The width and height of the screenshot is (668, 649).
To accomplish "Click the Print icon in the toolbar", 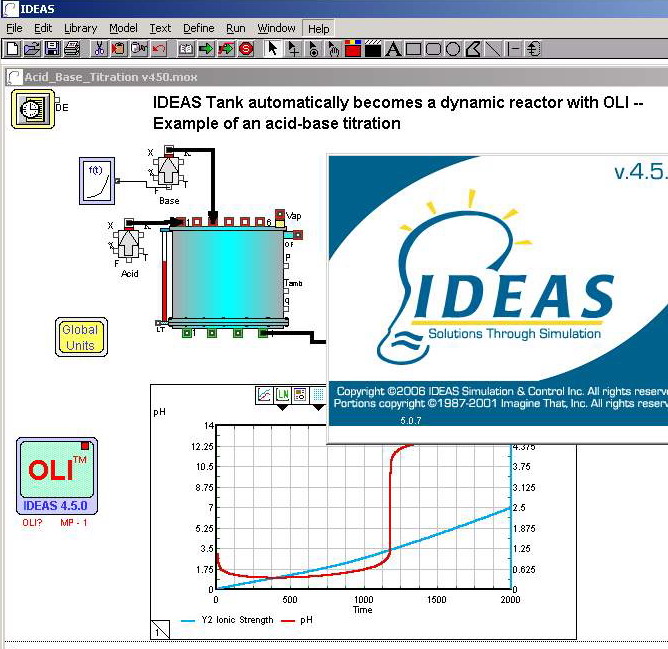I will pyautogui.click(x=72, y=49).
